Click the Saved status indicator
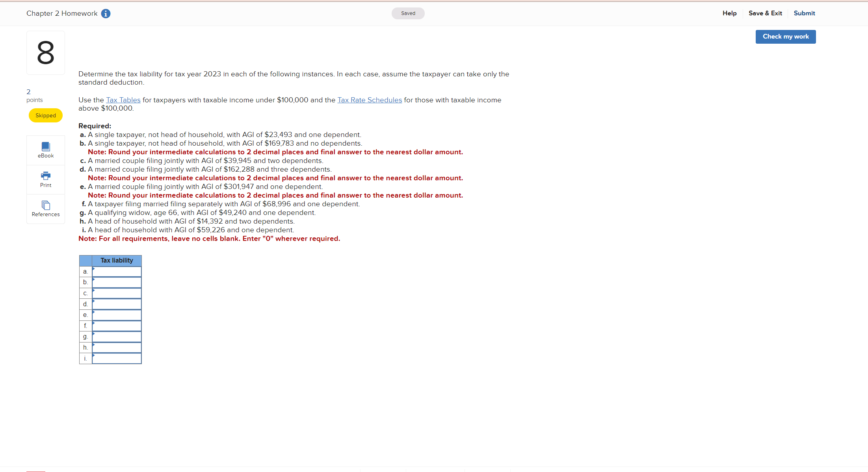Viewport: 868px width, 472px height. point(408,13)
